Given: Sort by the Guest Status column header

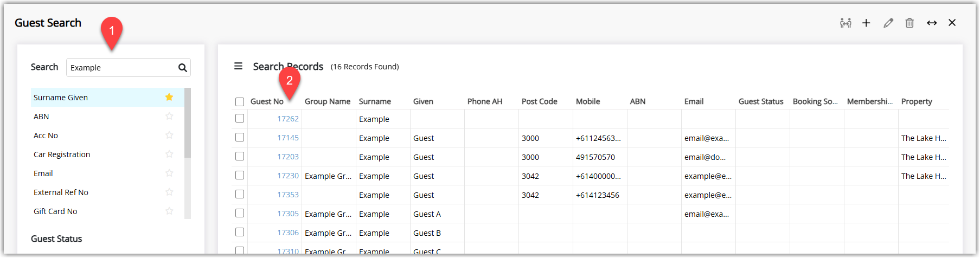Looking at the screenshot, I should point(761,101).
